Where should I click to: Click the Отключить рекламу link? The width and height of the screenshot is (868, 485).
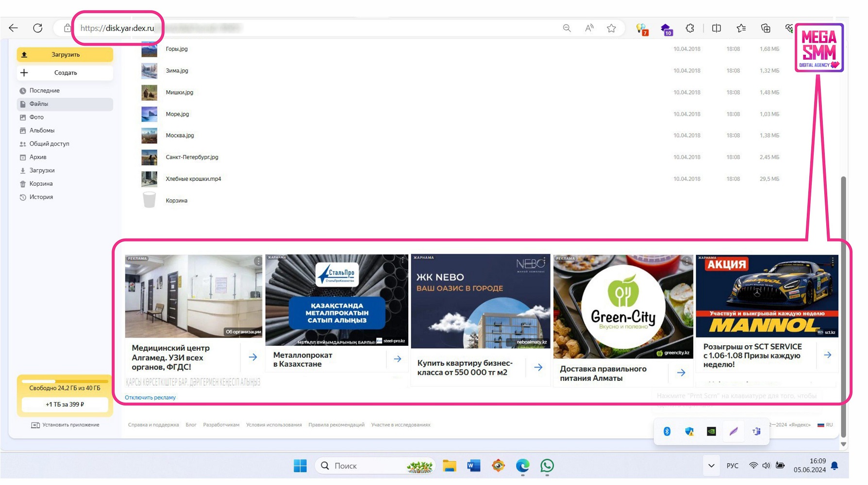(x=150, y=398)
